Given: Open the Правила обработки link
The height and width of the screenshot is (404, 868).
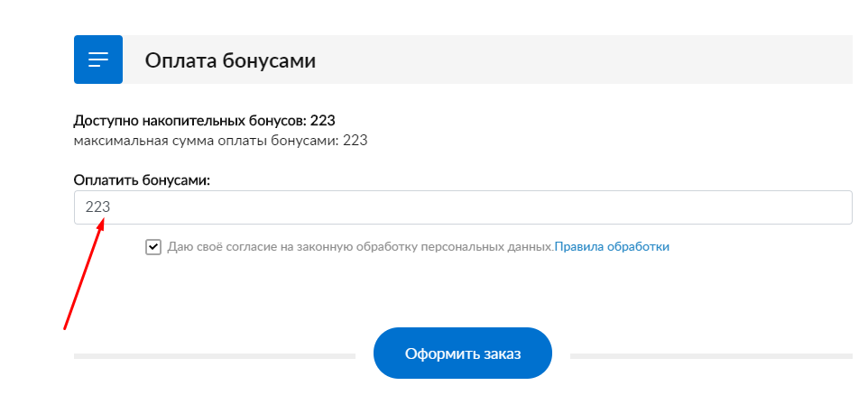Looking at the screenshot, I should 612,246.
